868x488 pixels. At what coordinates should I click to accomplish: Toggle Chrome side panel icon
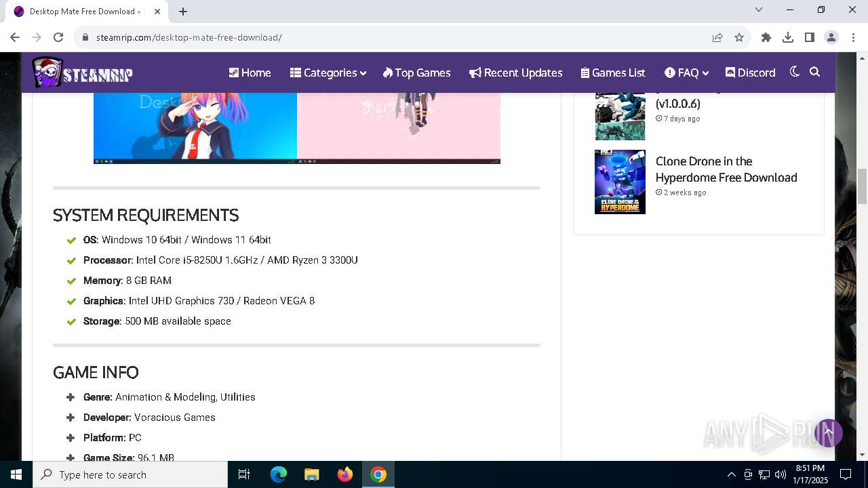click(x=810, y=37)
